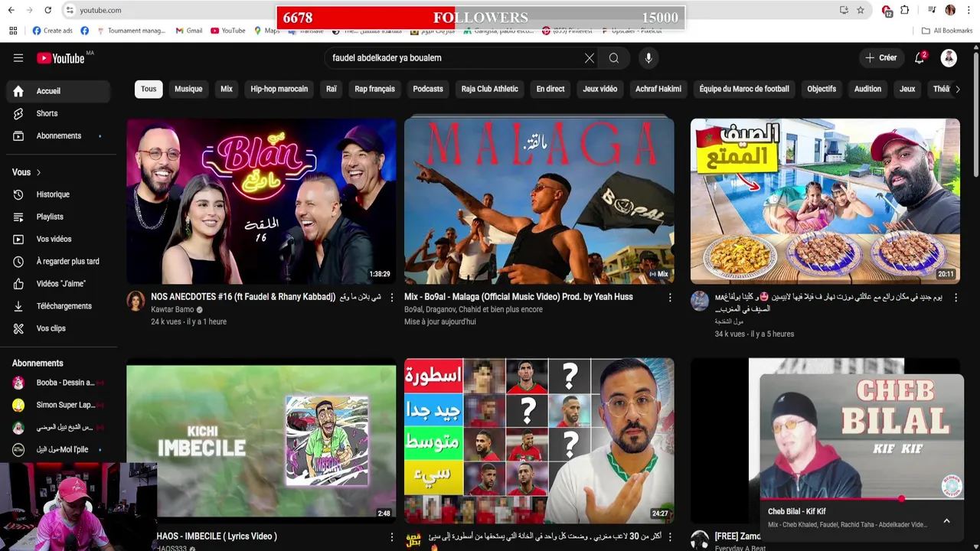Image resolution: width=980 pixels, height=551 pixels.
Task: Open options for the 34 k vues video
Action: (x=956, y=297)
